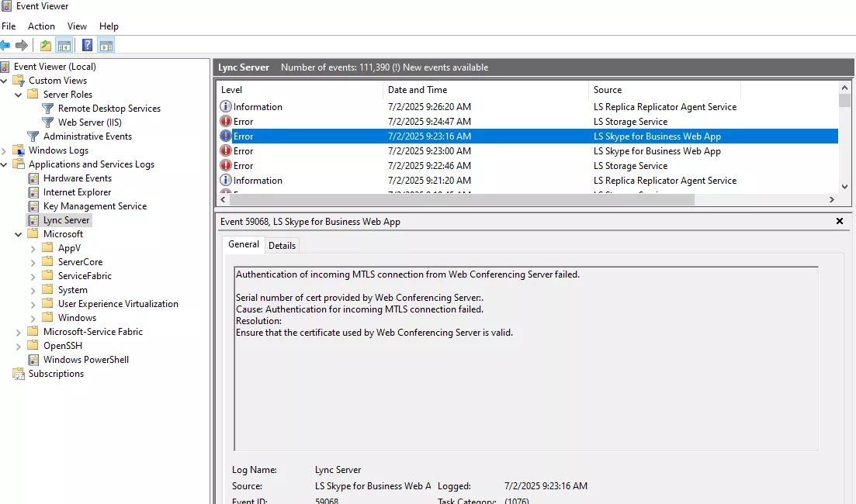The height and width of the screenshot is (504, 856).
Task: Click the information icon of the 9:26:20 AM event
Action: pyautogui.click(x=226, y=106)
